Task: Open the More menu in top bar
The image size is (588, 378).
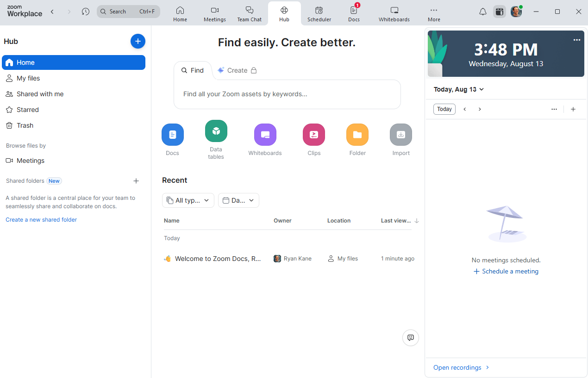Action: [x=434, y=14]
